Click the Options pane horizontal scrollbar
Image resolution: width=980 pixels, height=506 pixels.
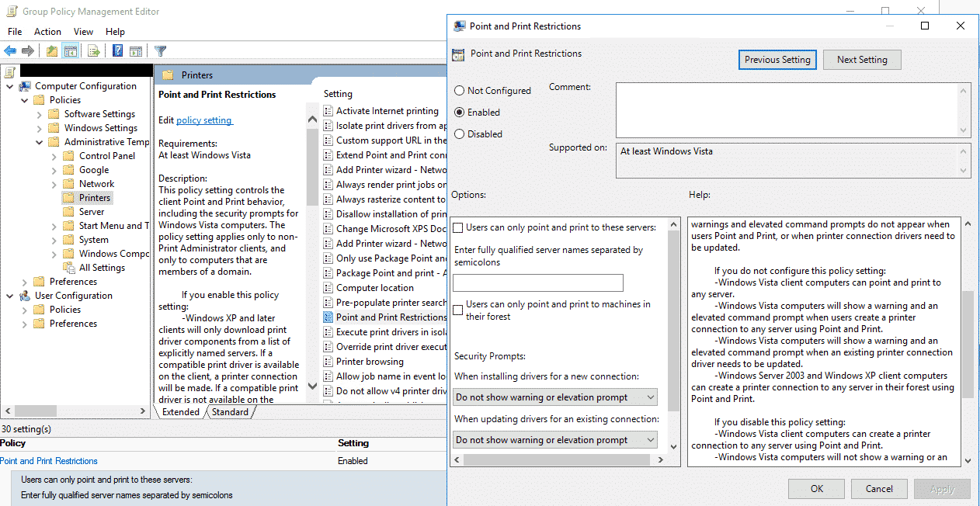pyautogui.click(x=557, y=459)
